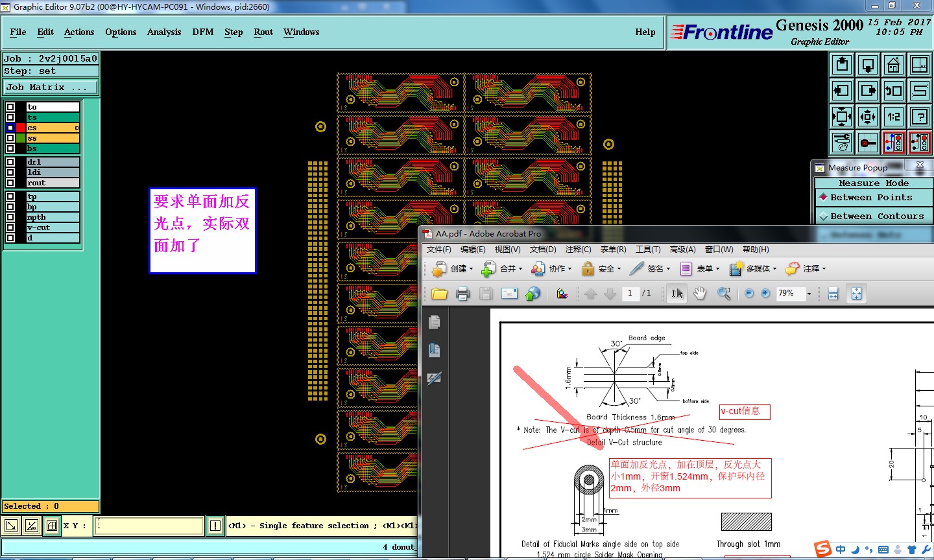Click the black net traffic-light icon

point(920,143)
